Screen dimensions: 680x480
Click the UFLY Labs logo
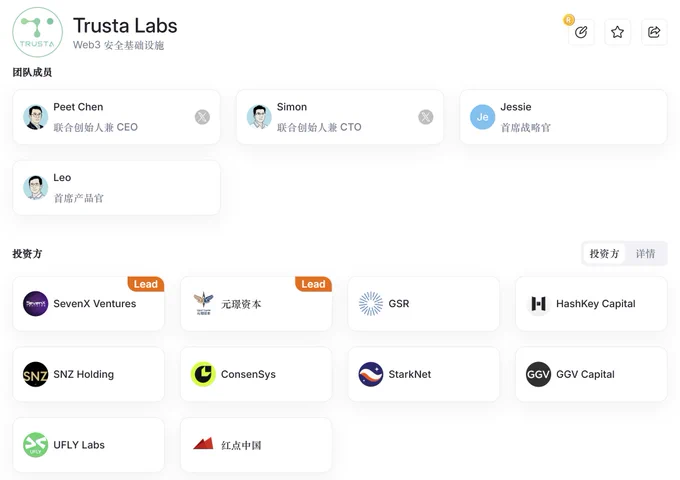36,445
